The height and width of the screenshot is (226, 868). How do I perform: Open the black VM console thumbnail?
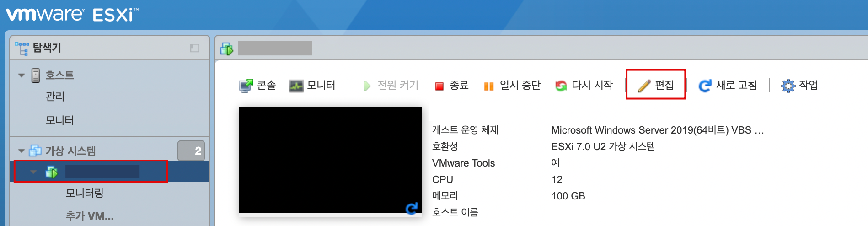click(x=330, y=160)
